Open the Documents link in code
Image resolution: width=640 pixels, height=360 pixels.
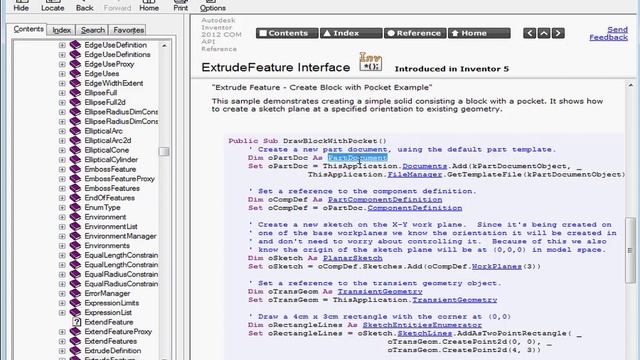click(x=424, y=166)
